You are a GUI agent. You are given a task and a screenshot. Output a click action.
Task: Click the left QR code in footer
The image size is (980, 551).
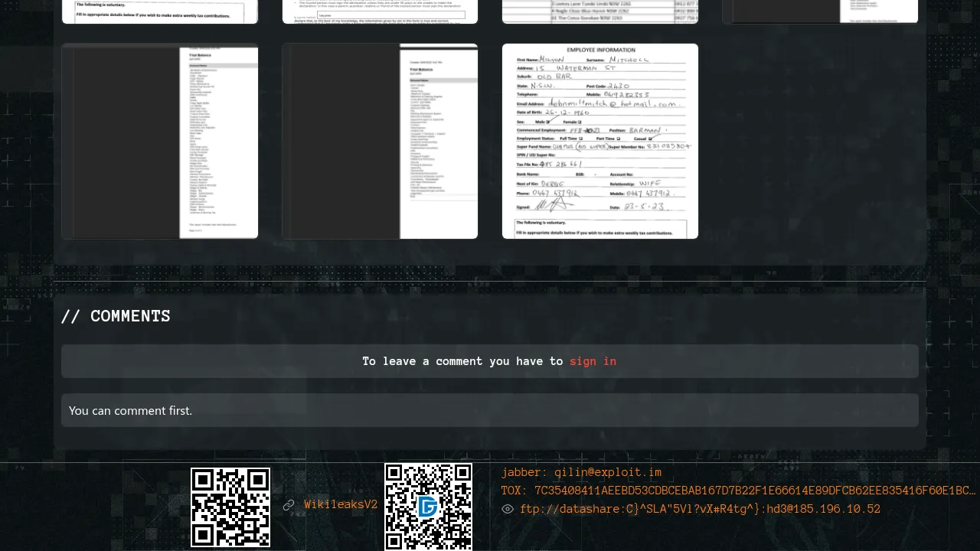click(x=230, y=507)
